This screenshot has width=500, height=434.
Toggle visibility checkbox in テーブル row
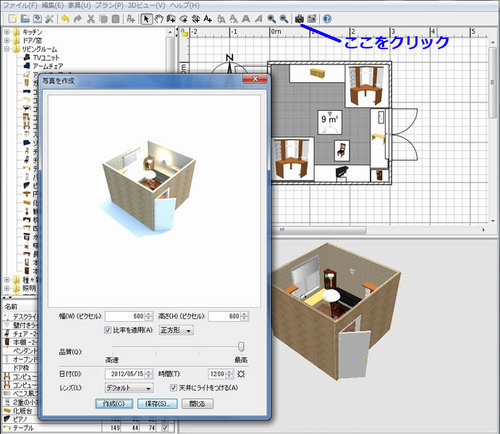click(x=165, y=428)
